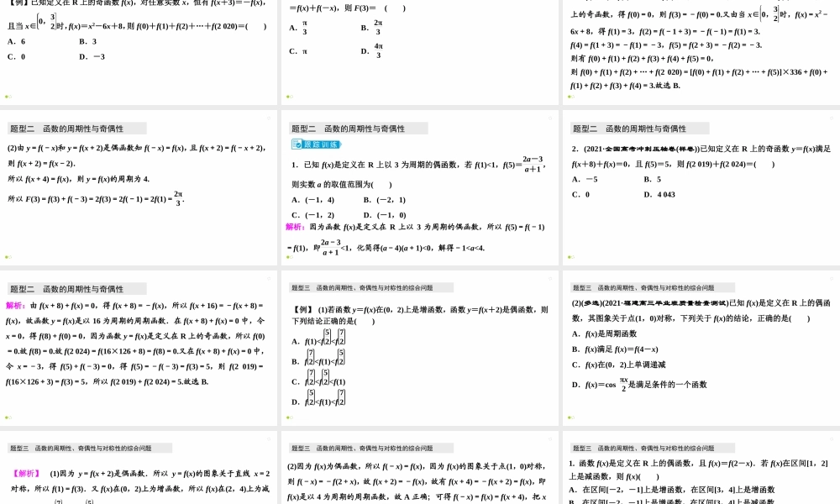Click 则有f(0)+f(1)+f(2)+f(3)+f(4)+f(5)=0 line
840x504 pixels.
[642, 59]
